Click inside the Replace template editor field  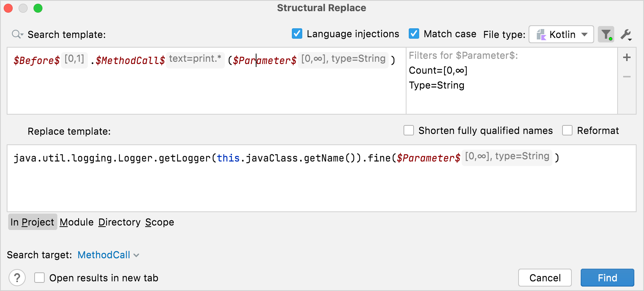(x=322, y=178)
